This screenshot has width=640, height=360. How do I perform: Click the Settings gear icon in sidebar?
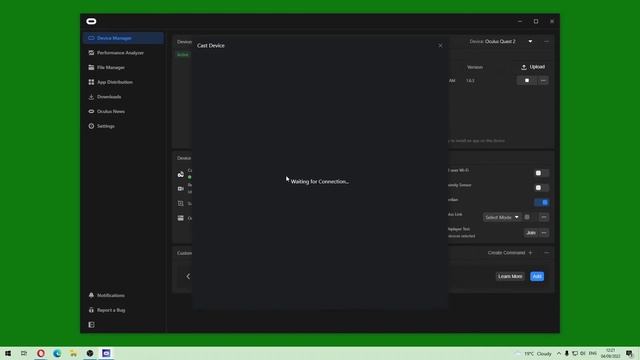(x=91, y=126)
